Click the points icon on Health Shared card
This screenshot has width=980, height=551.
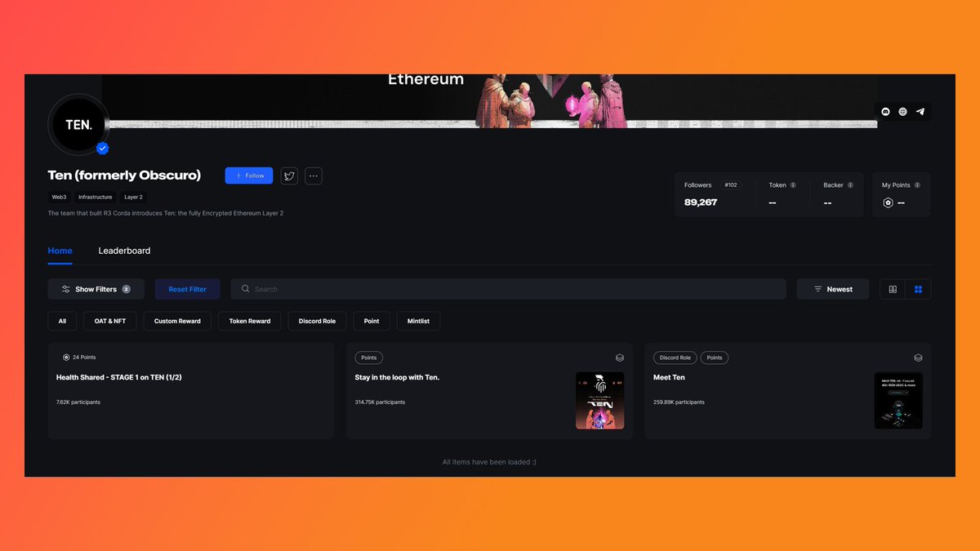[66, 358]
